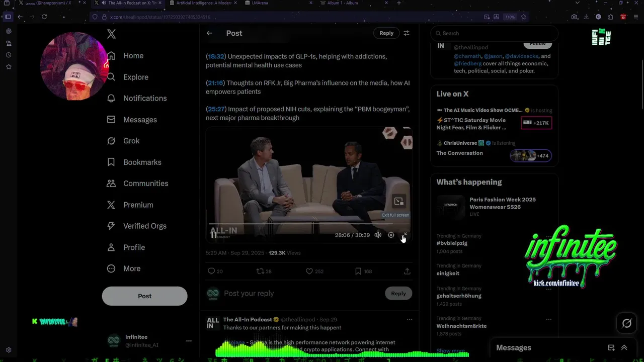644x362 pixels.
Task: Click the X search box
Action: [x=495, y=33]
